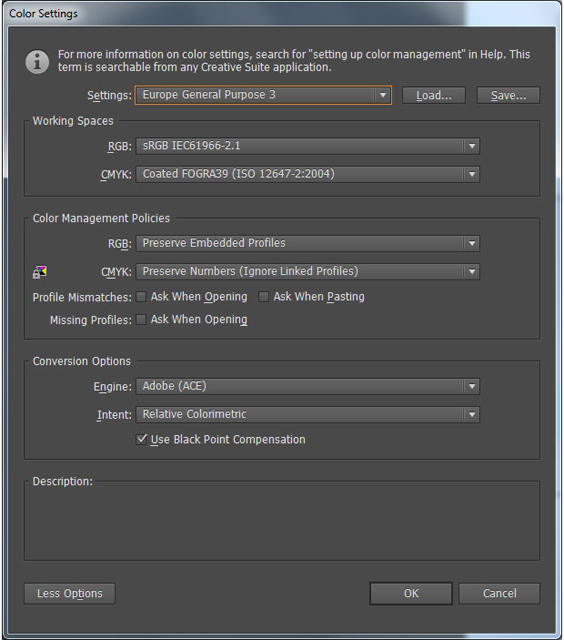
Task: Click the CMYK synchronization warning icon
Action: [40, 272]
